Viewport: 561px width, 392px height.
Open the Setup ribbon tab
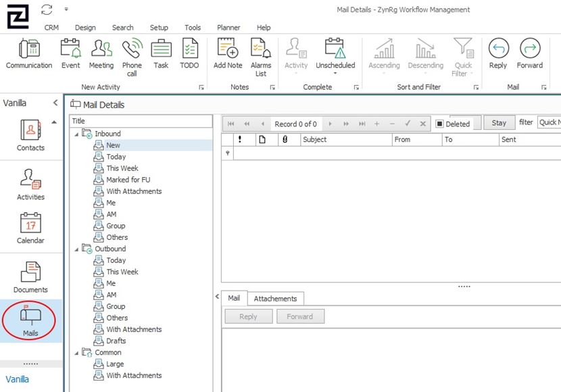(x=159, y=28)
